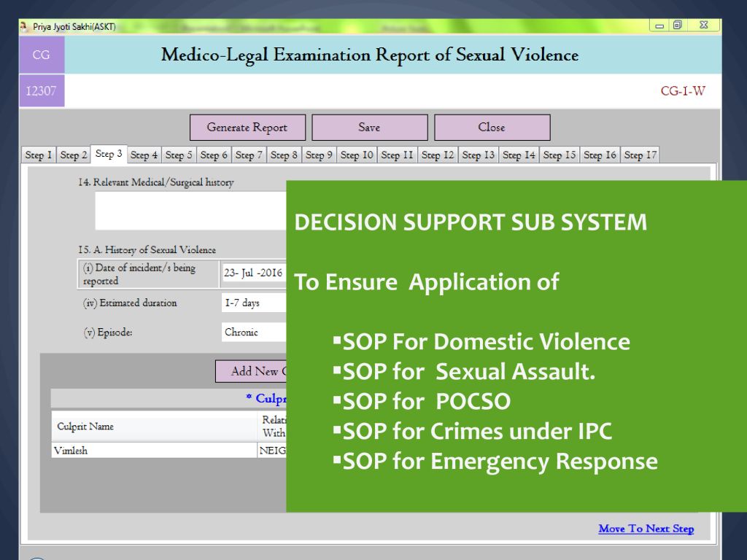Screen dimensions: 747x560
Task: Click the app icon in title bar
Action: pos(25,26)
